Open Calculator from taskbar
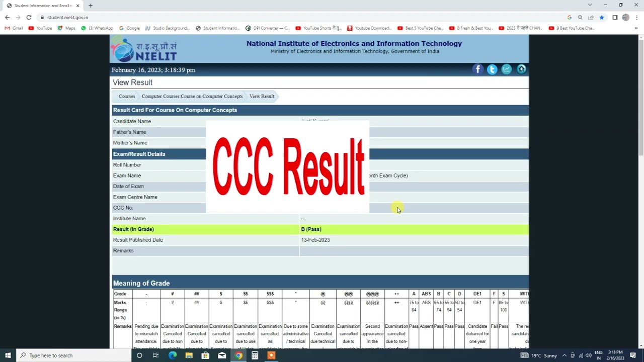The image size is (644, 362). (x=255, y=355)
